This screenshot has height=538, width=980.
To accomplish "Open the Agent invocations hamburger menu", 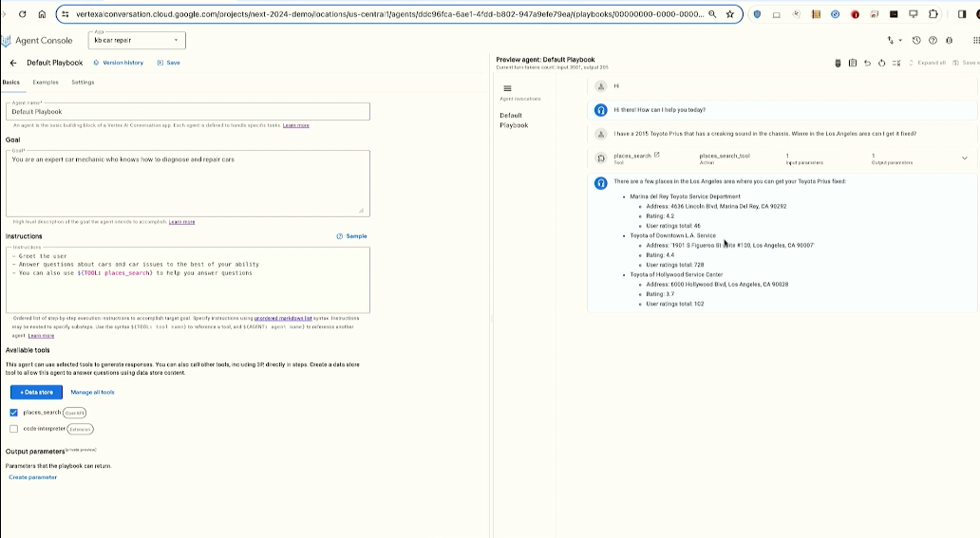I will pyautogui.click(x=507, y=89).
